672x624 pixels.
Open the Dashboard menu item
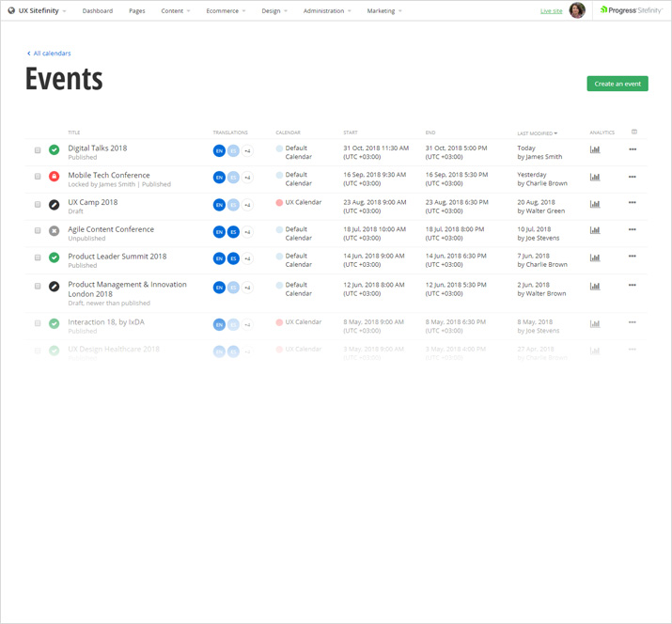[x=98, y=10]
